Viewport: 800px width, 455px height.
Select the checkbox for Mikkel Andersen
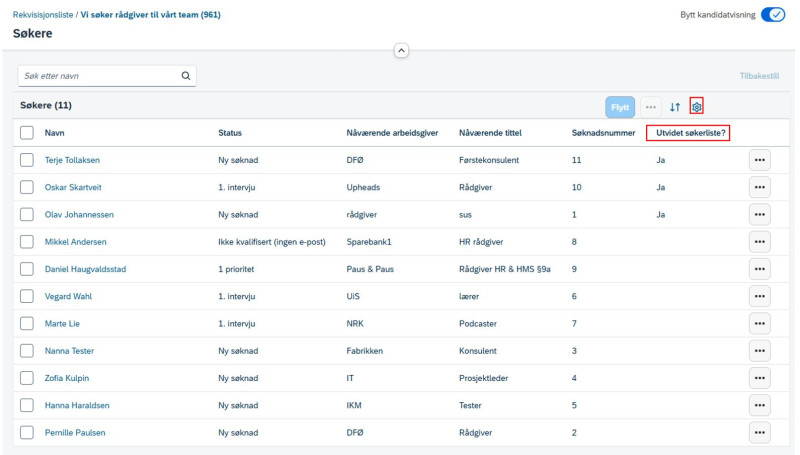[27, 242]
